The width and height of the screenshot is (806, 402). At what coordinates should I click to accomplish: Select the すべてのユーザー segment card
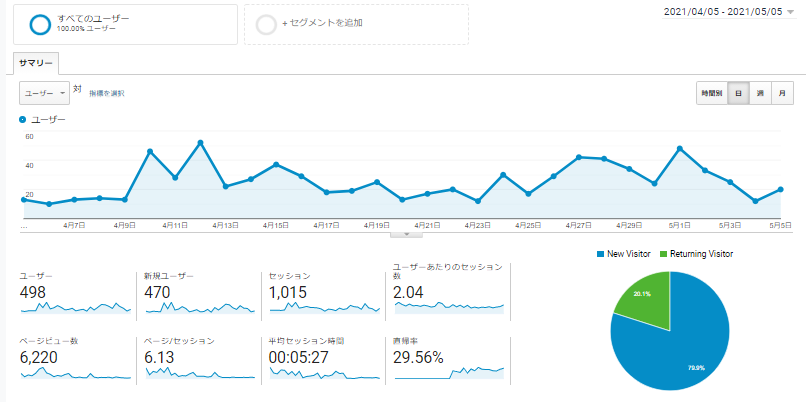pyautogui.click(x=125, y=25)
